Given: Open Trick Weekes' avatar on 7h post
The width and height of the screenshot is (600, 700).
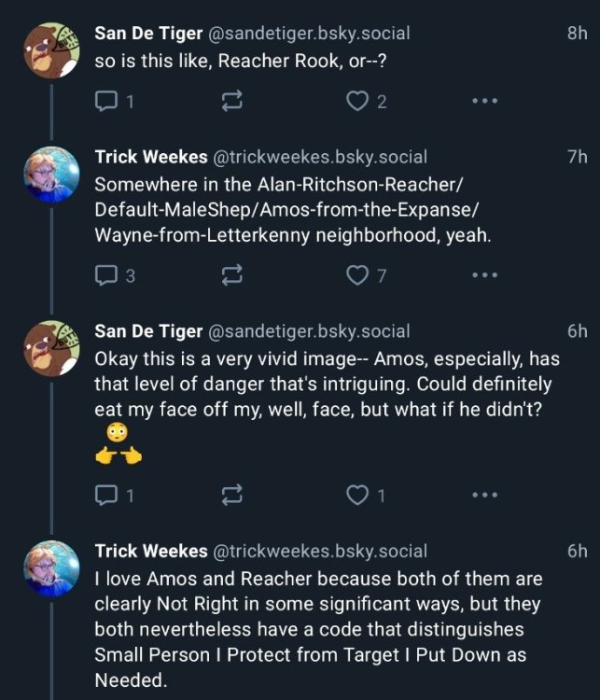Looking at the screenshot, I should 50,175.
